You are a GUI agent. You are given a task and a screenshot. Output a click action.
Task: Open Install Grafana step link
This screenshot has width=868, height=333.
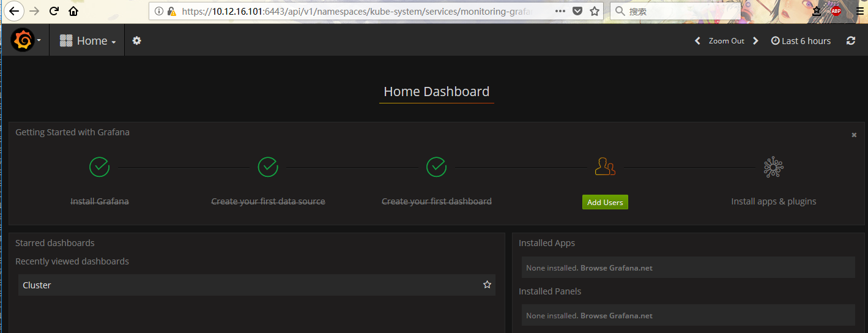coord(99,201)
